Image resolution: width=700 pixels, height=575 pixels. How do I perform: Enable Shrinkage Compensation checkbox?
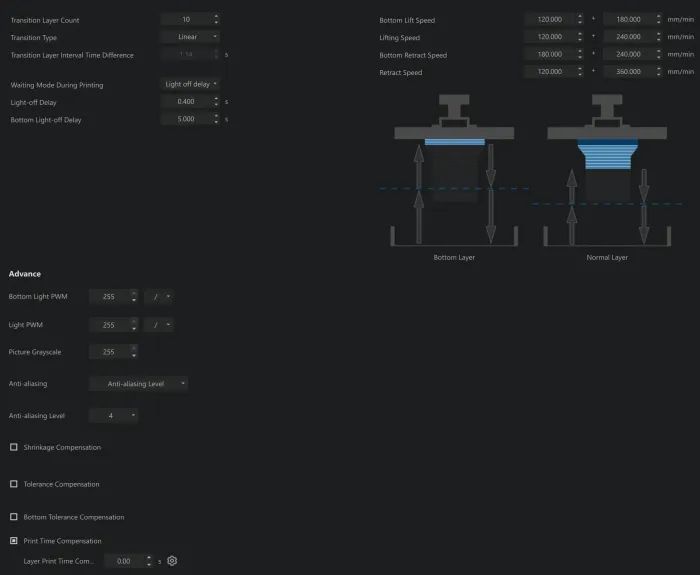[14, 447]
